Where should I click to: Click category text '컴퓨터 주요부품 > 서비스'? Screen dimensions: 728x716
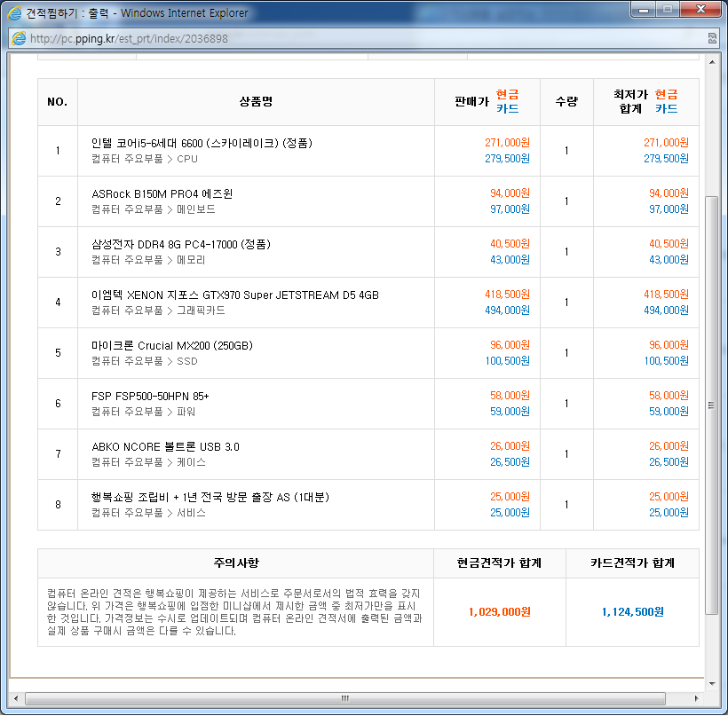coord(148,513)
